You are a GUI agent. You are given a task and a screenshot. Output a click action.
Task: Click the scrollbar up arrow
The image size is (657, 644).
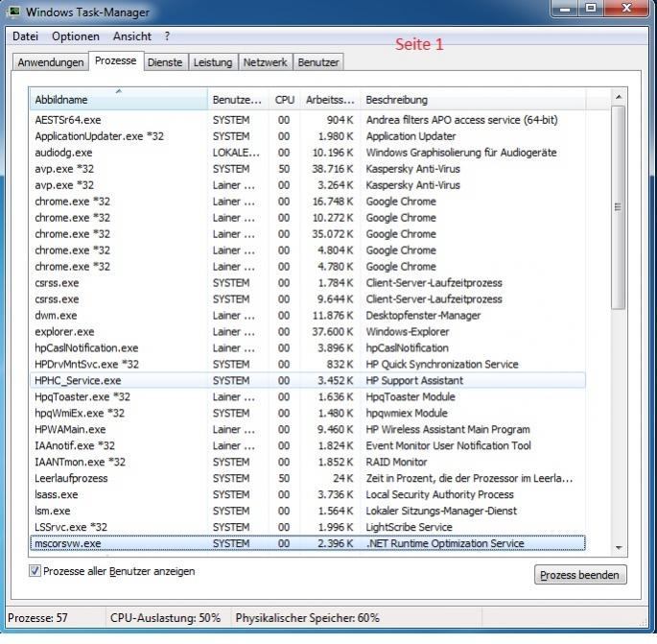tap(618, 97)
